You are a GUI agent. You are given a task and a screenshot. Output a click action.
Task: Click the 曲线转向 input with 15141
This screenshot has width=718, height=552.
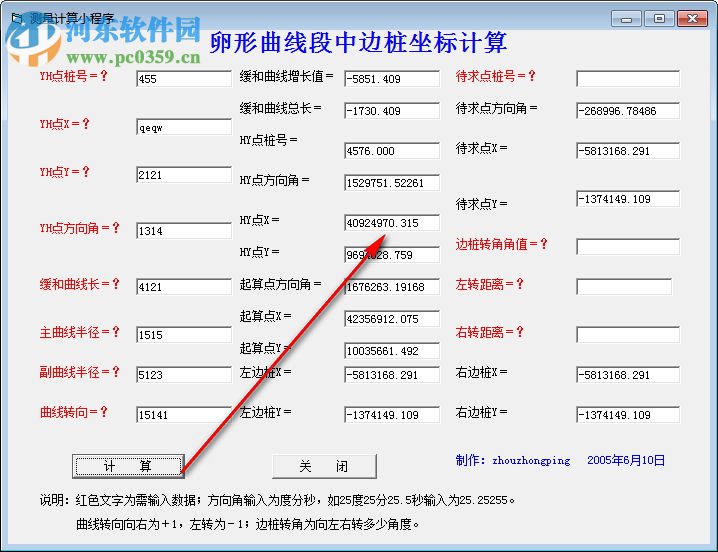click(184, 414)
